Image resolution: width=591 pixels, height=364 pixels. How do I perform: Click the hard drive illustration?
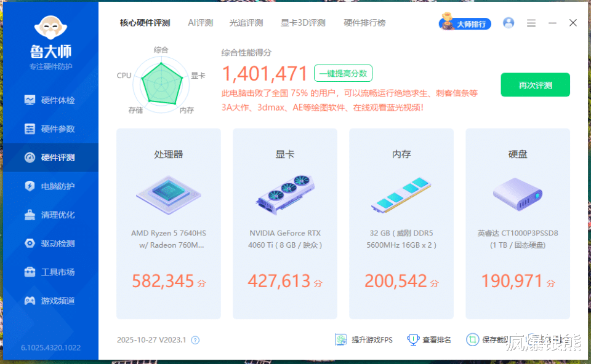pos(518,194)
